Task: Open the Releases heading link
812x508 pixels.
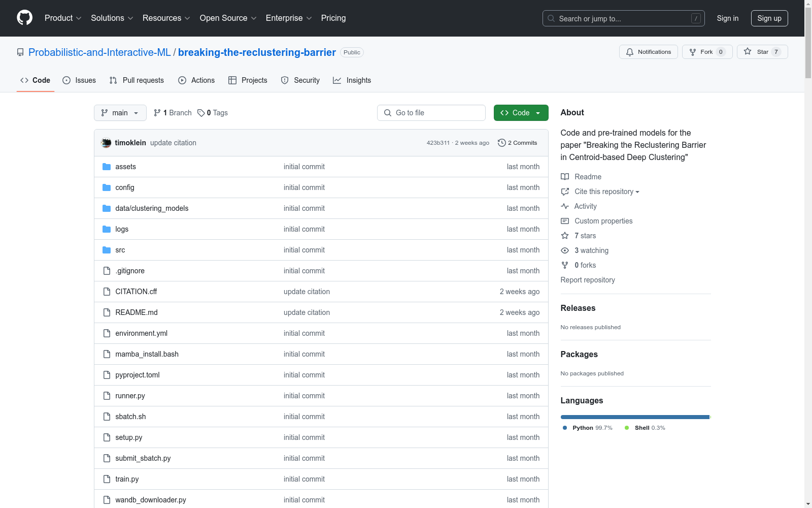Action: coord(578,308)
